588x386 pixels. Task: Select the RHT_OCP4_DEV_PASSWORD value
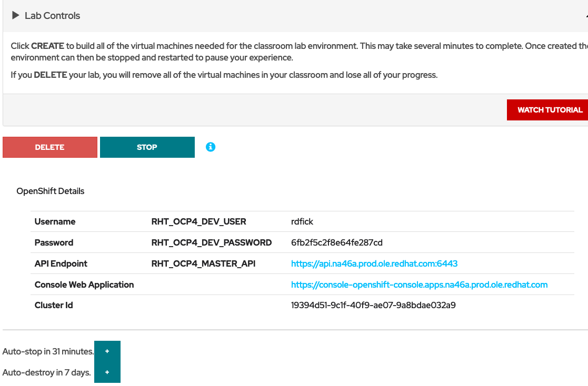[336, 242]
